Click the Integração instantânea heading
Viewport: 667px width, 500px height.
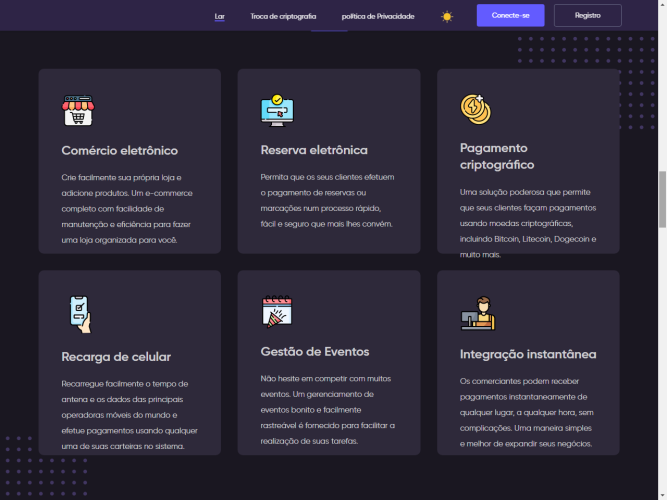[528, 354]
